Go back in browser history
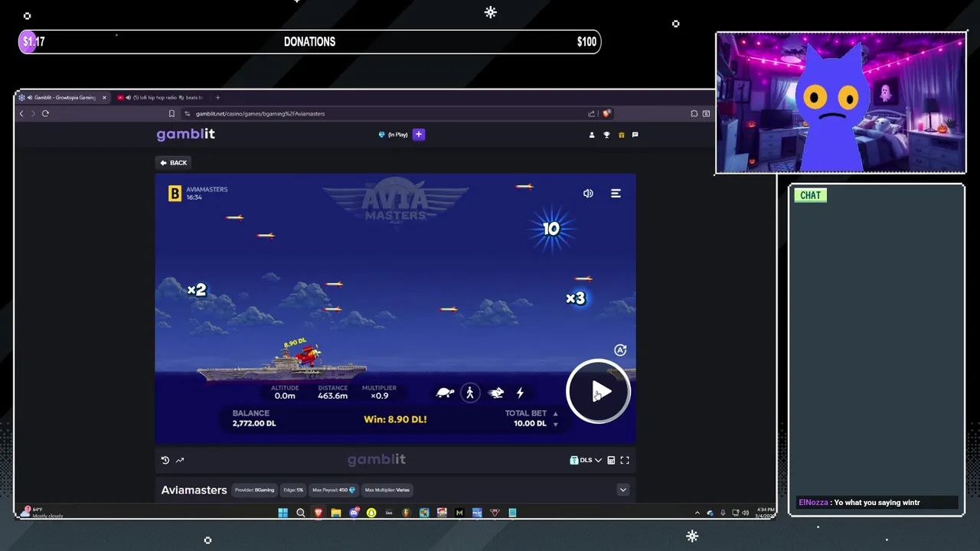Image resolution: width=980 pixels, height=551 pixels. 21,113
